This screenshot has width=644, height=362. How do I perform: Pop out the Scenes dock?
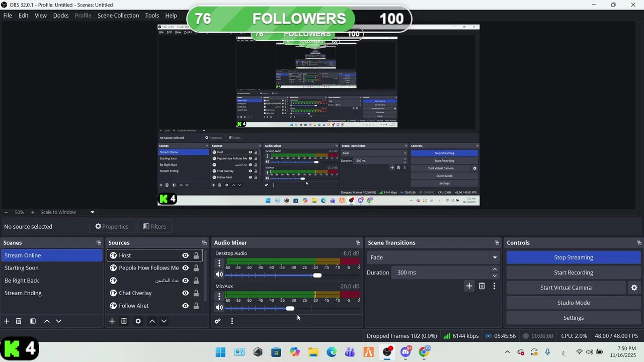[x=99, y=243]
